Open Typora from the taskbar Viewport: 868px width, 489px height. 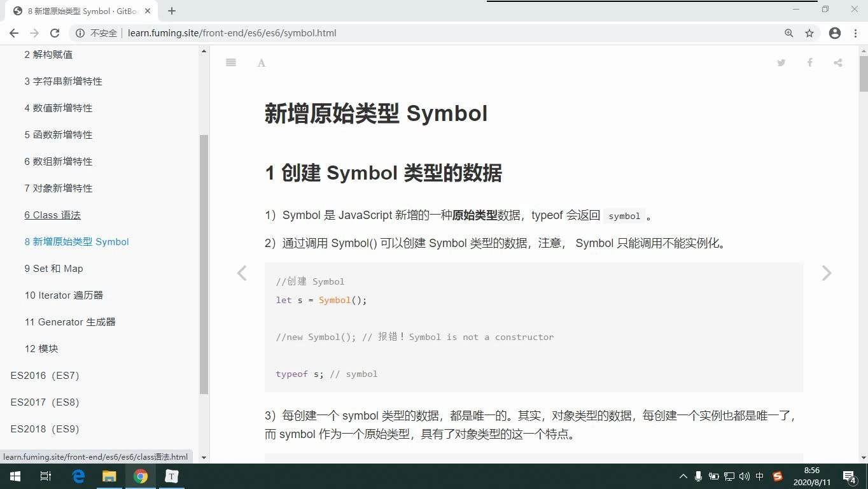[171, 476]
